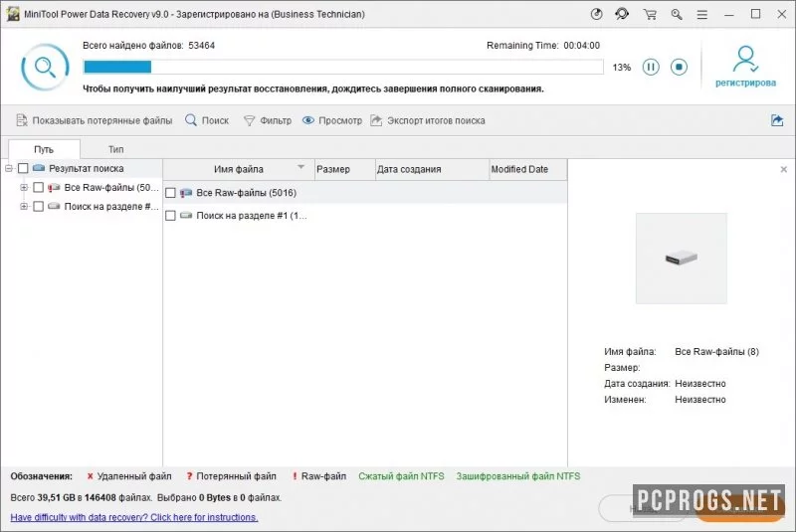Check Все Raw-файлы (5016) checkbox in file list
Image resolution: width=796 pixels, height=532 pixels.
click(x=170, y=193)
